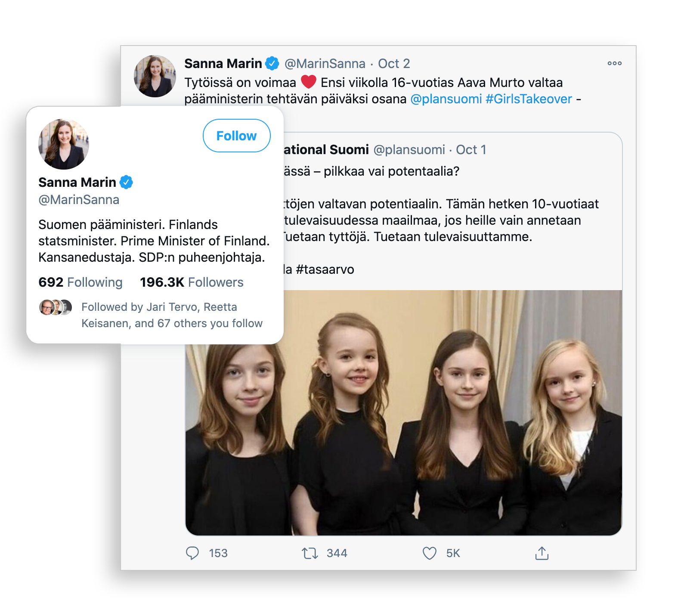Viewport: 684px width, 616px height.
Task: Click the verified badge in the hover card
Action: point(126,183)
